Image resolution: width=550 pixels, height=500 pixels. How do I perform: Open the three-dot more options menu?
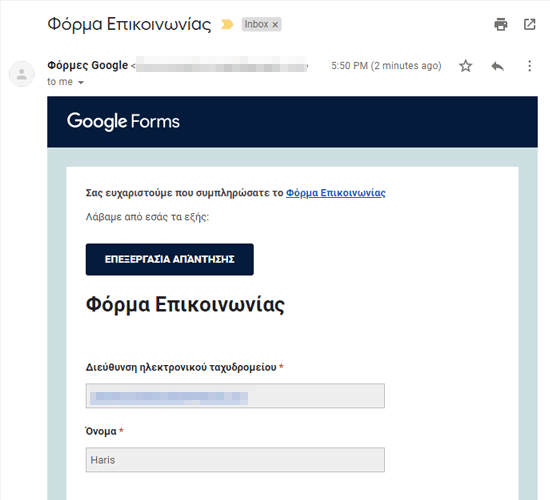(529, 66)
